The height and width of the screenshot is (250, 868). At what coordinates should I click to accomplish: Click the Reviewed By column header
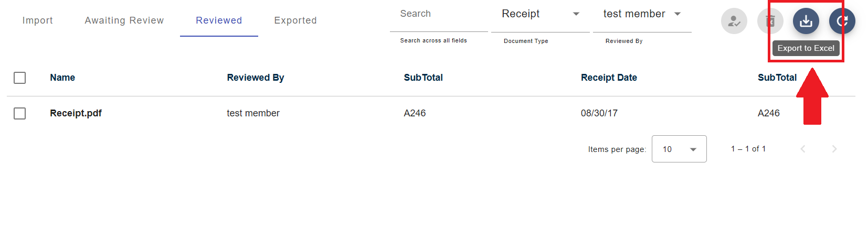256,78
